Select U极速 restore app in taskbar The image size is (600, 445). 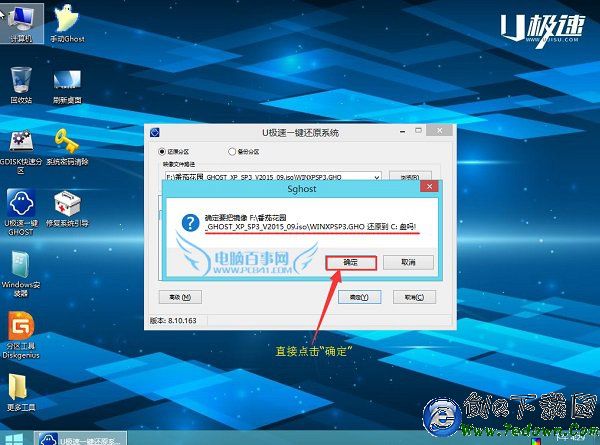point(80,438)
